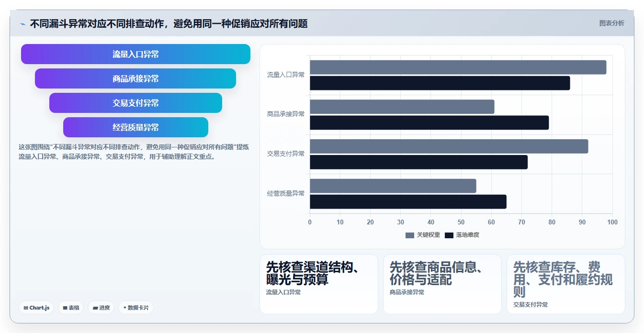Click the 关键权重 bar for 商品承接异常
The width and height of the screenshot is (644, 333).
click(402, 107)
